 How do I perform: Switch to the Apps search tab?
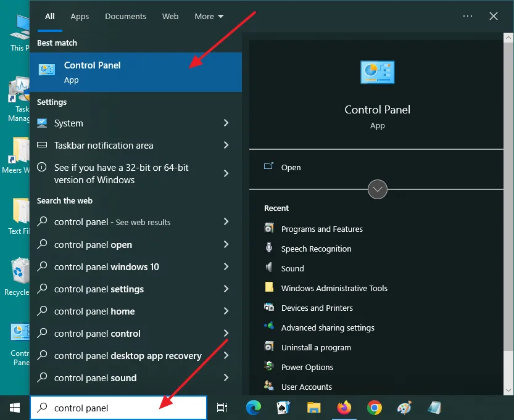[x=80, y=17]
